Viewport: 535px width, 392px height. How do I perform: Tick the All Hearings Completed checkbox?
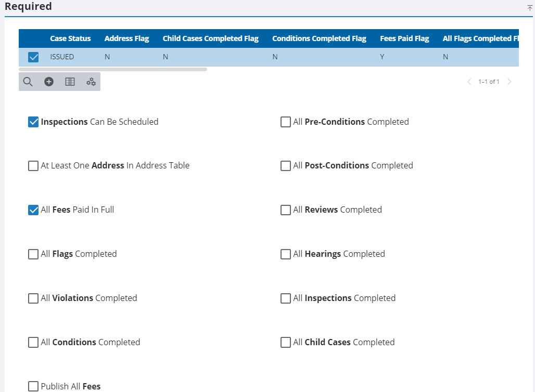[x=285, y=254]
